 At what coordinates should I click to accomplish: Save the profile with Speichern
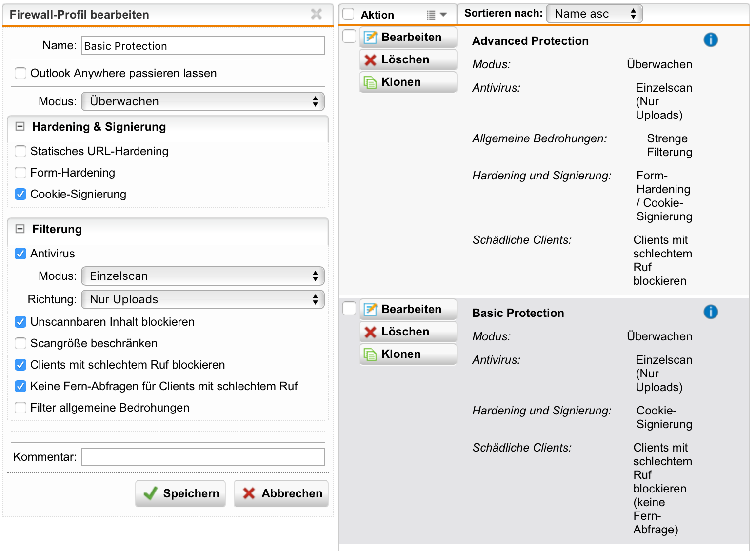tap(180, 493)
